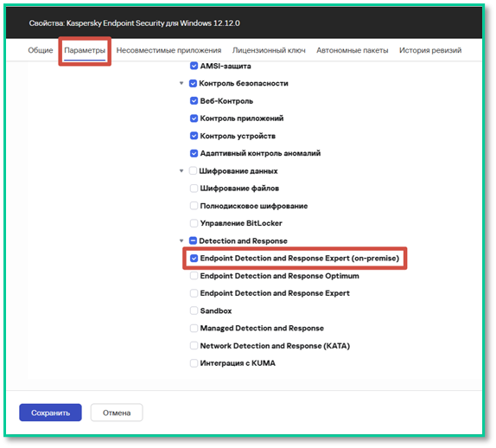Screen dimensions: 496x448
Task: Enable the Полнодисковое шифрование checkbox
Action: [194, 206]
